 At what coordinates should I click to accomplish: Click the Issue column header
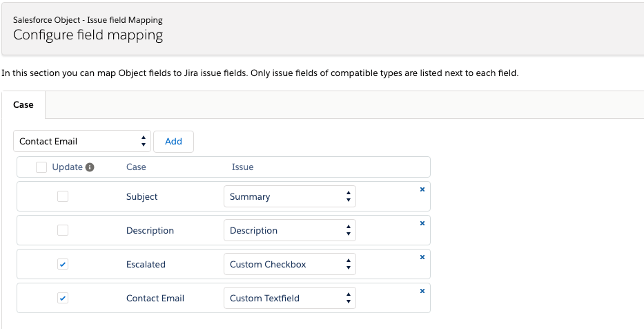pyautogui.click(x=242, y=167)
